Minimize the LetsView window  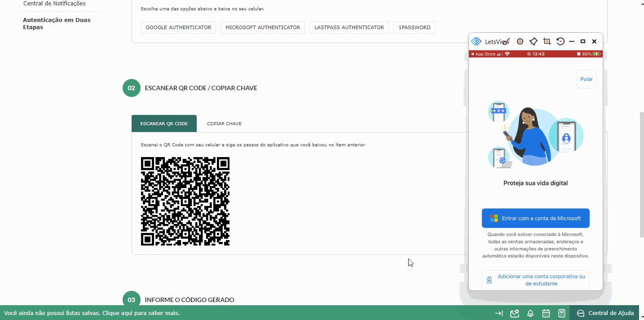click(572, 41)
